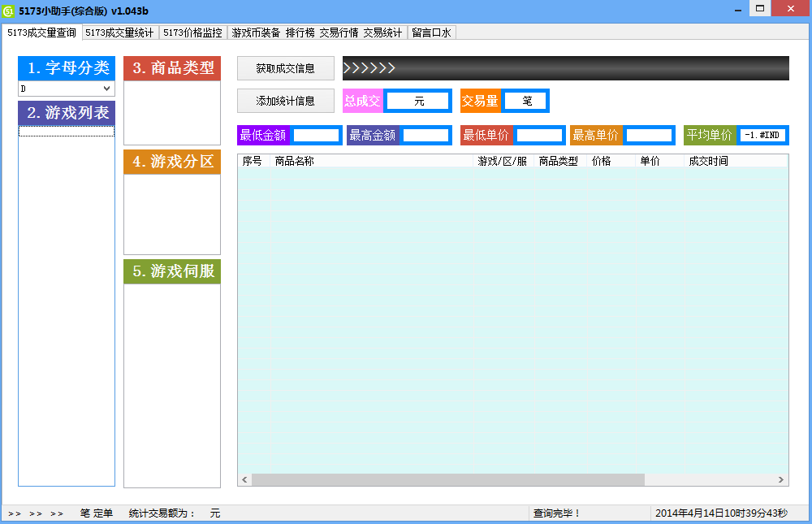The width and height of the screenshot is (812, 524).
Task: Switch to the 5173成交量统计 tab
Action: tap(119, 32)
